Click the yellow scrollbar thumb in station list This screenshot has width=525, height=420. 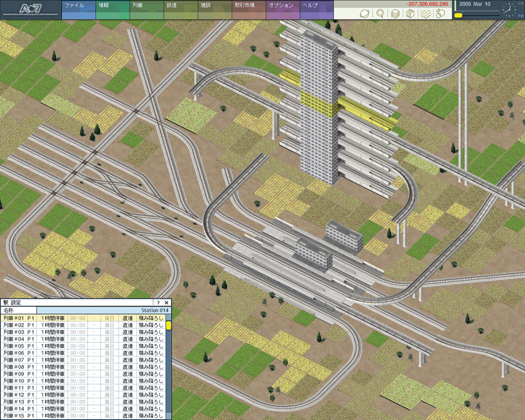[168, 325]
